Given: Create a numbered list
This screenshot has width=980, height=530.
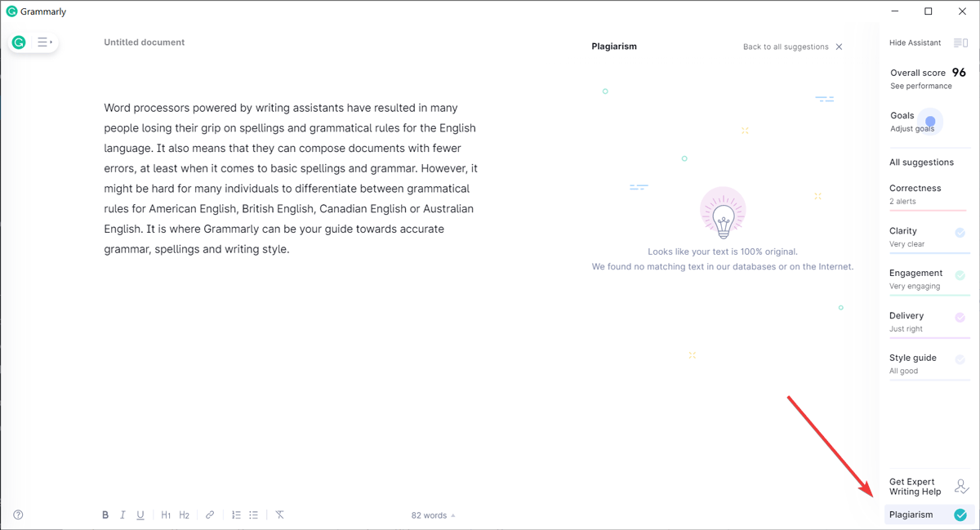Looking at the screenshot, I should (236, 515).
